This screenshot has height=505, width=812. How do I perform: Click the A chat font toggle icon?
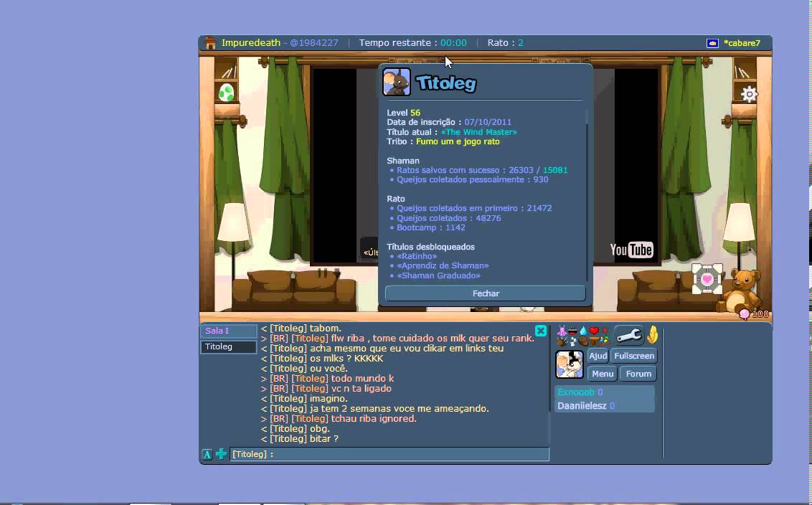(x=207, y=454)
